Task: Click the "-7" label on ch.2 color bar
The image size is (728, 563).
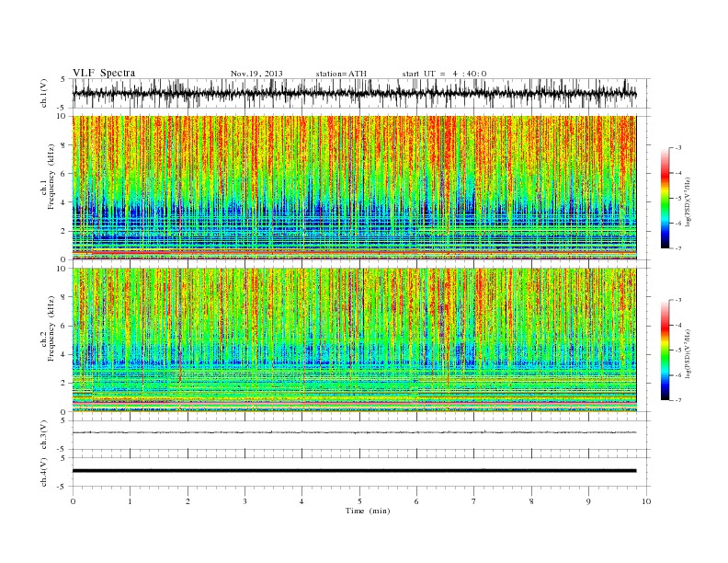Action: coord(678,400)
